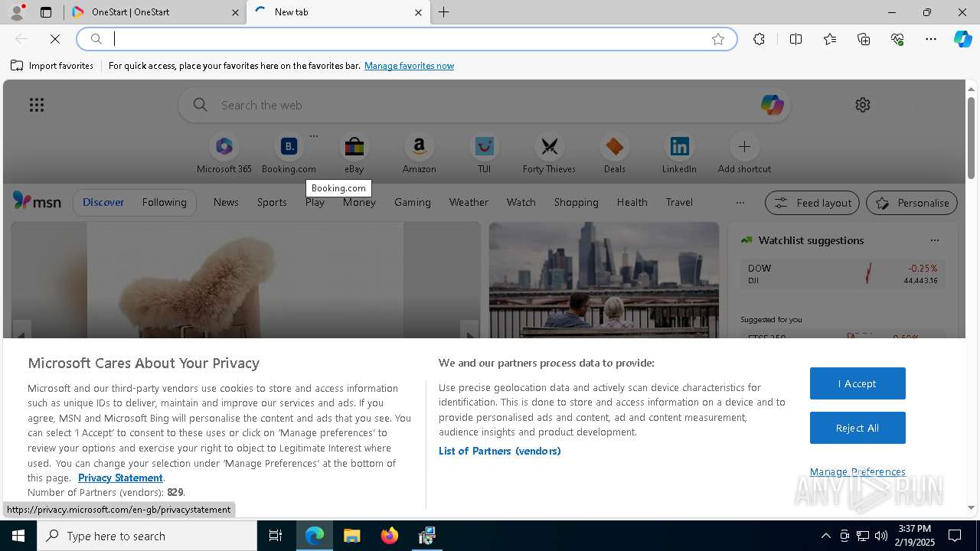Screen dimensions: 980x551
Task: Open the apps grid launcher
Action: tap(37, 105)
